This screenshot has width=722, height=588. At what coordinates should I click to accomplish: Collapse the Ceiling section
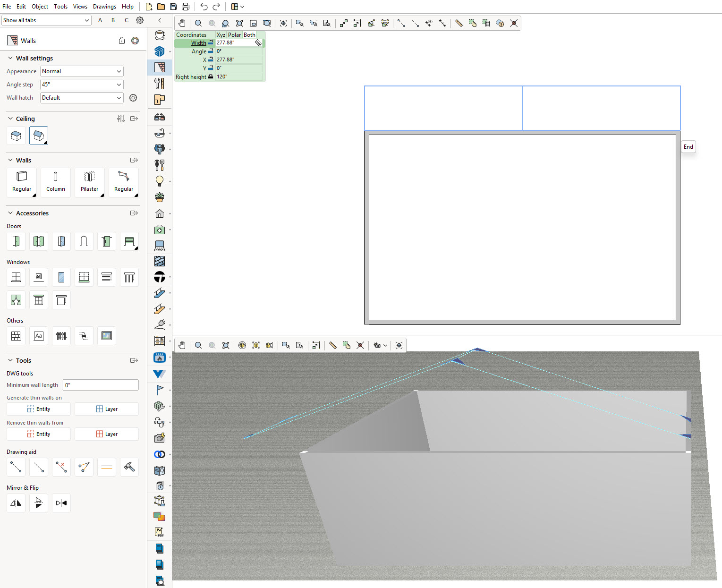[10, 119]
